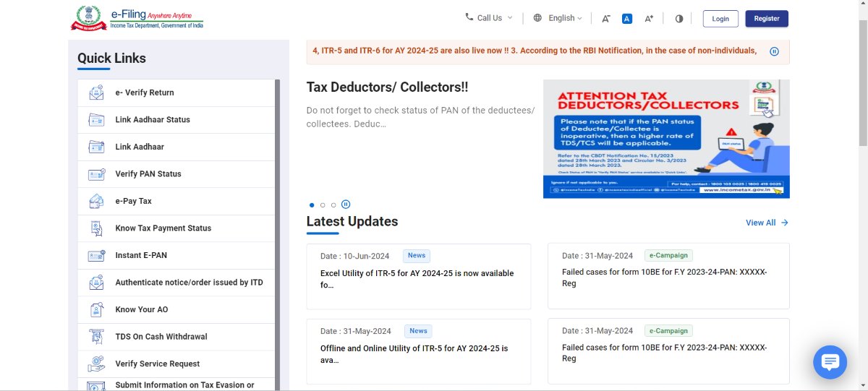Reset to default font size A icon

[x=627, y=19]
